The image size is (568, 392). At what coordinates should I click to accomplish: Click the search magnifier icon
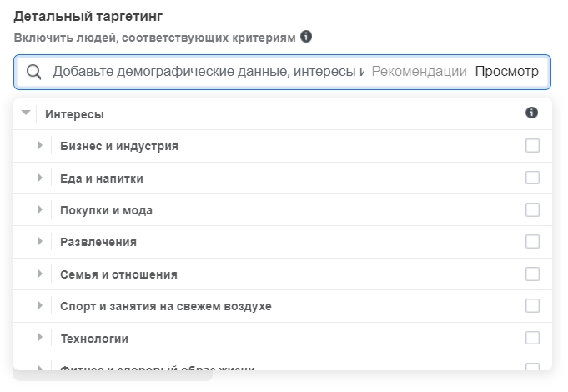click(33, 72)
